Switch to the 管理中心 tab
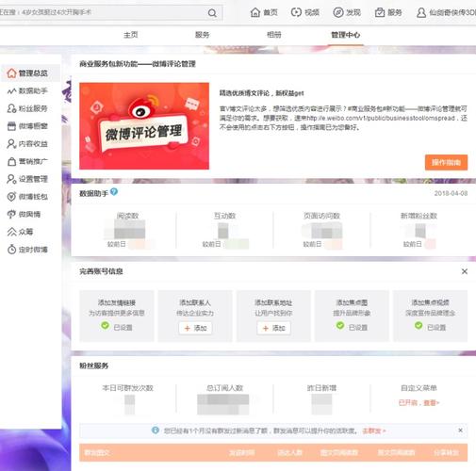This screenshot has width=476, height=471. click(x=346, y=35)
